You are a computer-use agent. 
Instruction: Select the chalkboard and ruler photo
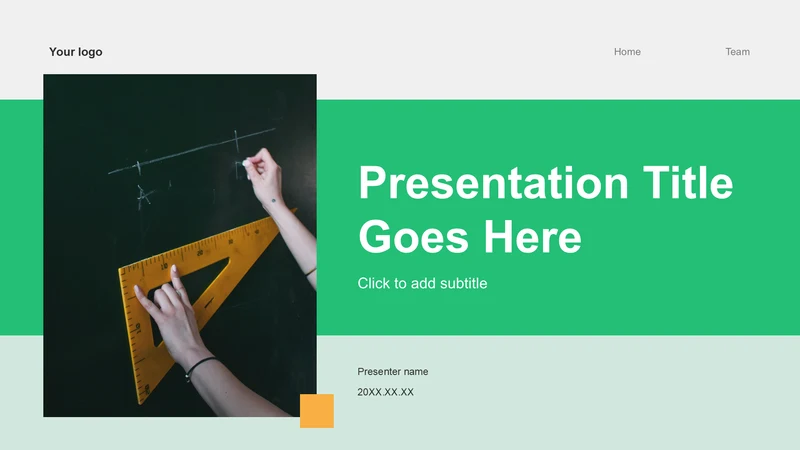180,245
